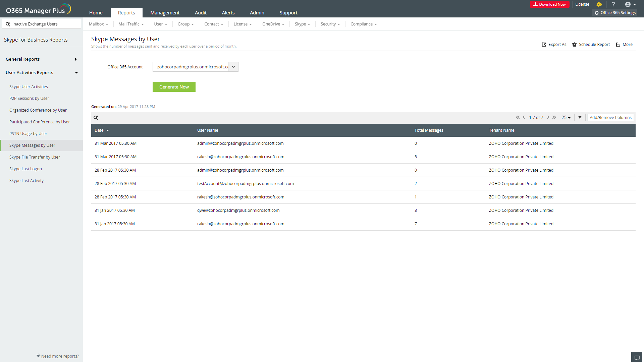
Task: Go to the next results page arrow
Action: point(548,117)
